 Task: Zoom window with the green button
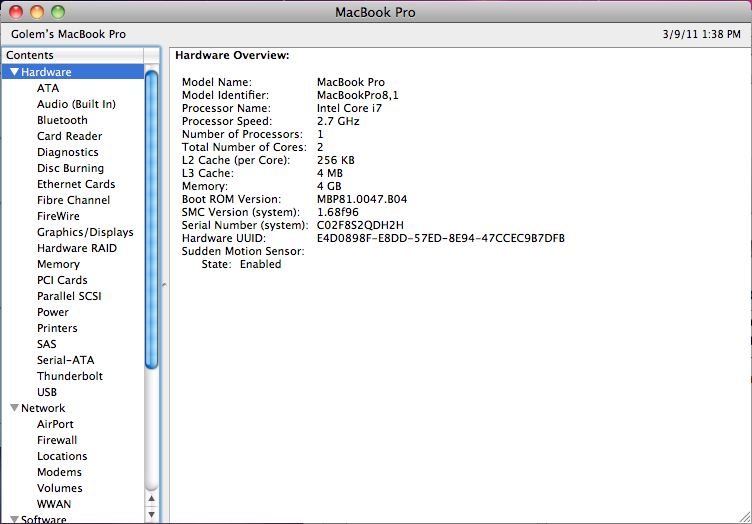(x=58, y=12)
